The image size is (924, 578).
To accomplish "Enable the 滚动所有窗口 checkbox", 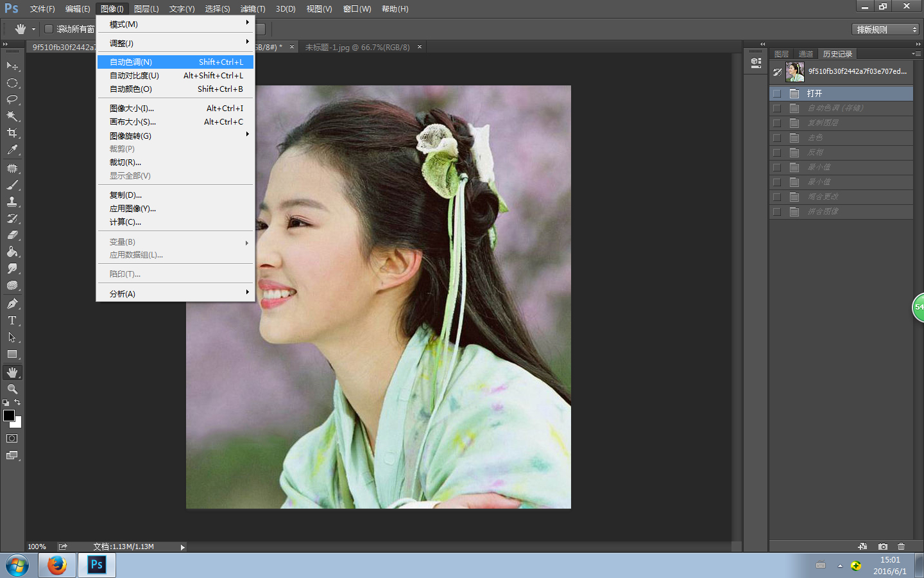I will point(49,29).
